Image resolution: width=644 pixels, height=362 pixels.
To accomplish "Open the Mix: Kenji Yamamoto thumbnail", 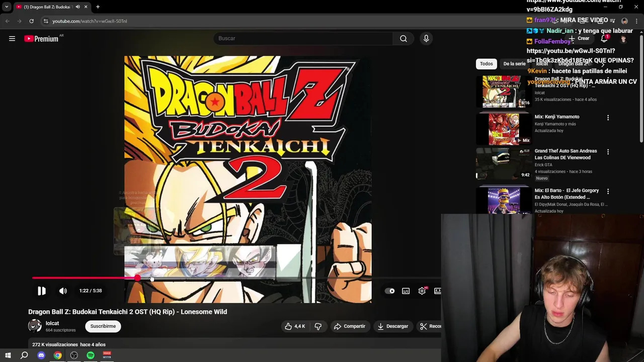I will click(504, 129).
